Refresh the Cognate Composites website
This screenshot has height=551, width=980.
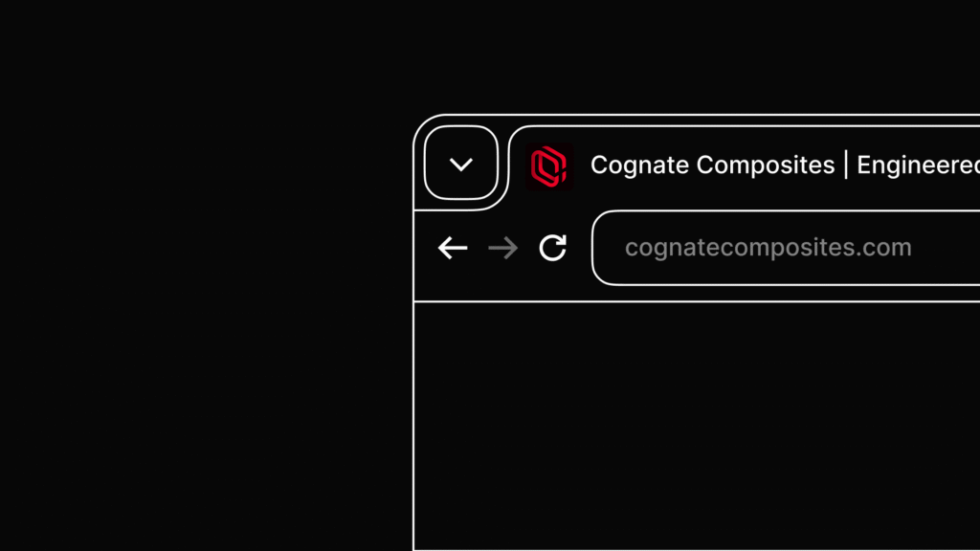coord(553,248)
